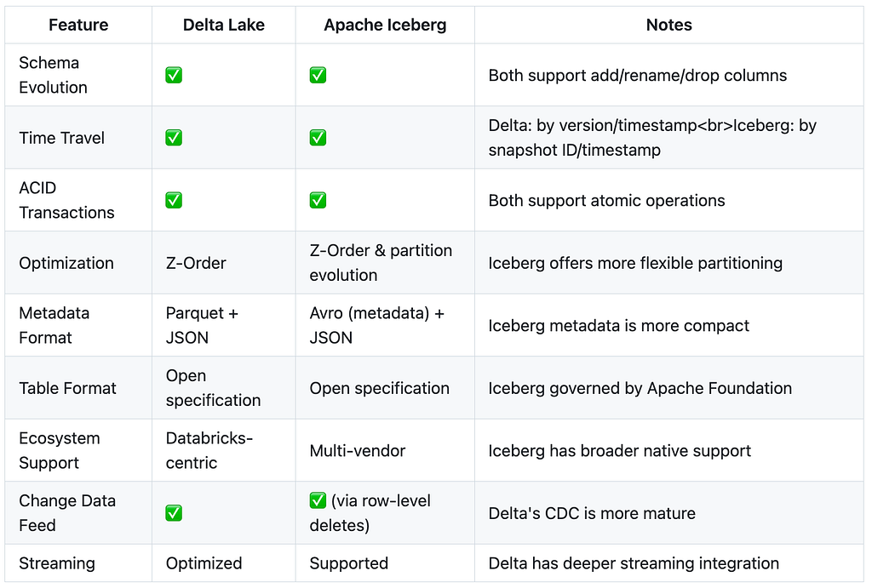This screenshot has height=588, width=872.
Task: Click the Z-Order cell under Delta Lake
Action: coord(196,263)
